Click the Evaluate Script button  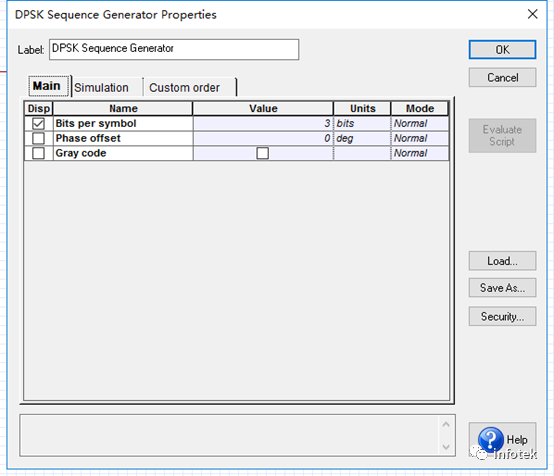tap(502, 136)
